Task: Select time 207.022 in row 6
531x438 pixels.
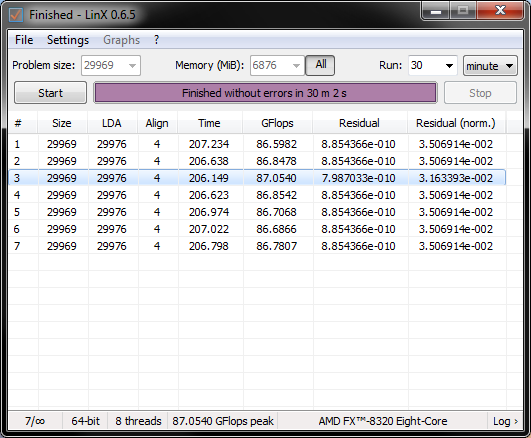Action: [209, 229]
